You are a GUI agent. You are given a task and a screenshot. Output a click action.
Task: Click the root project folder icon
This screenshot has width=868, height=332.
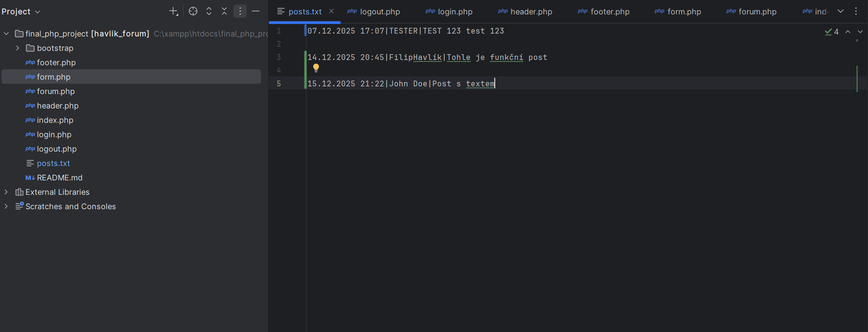(19, 34)
